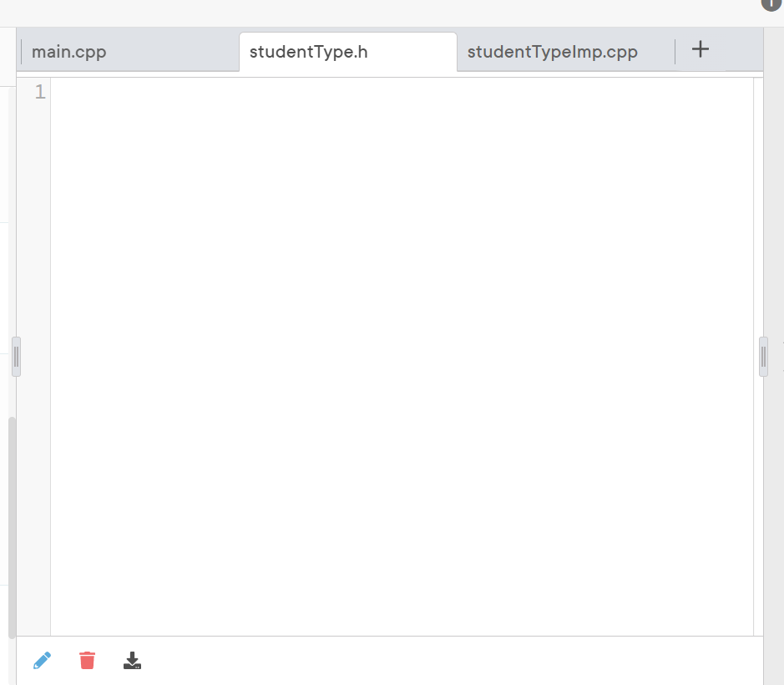784x685 pixels.
Task: Select the studentTypeImp.cpp tab
Action: pyautogui.click(x=554, y=51)
